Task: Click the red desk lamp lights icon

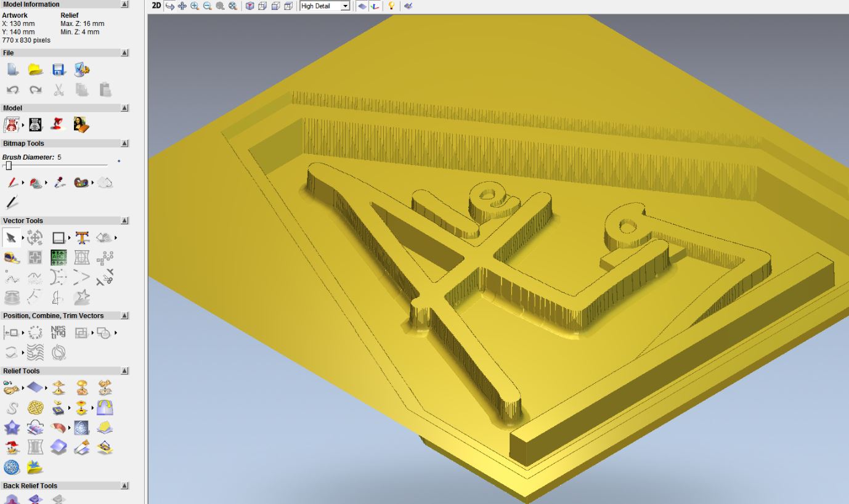Action: pos(59,126)
